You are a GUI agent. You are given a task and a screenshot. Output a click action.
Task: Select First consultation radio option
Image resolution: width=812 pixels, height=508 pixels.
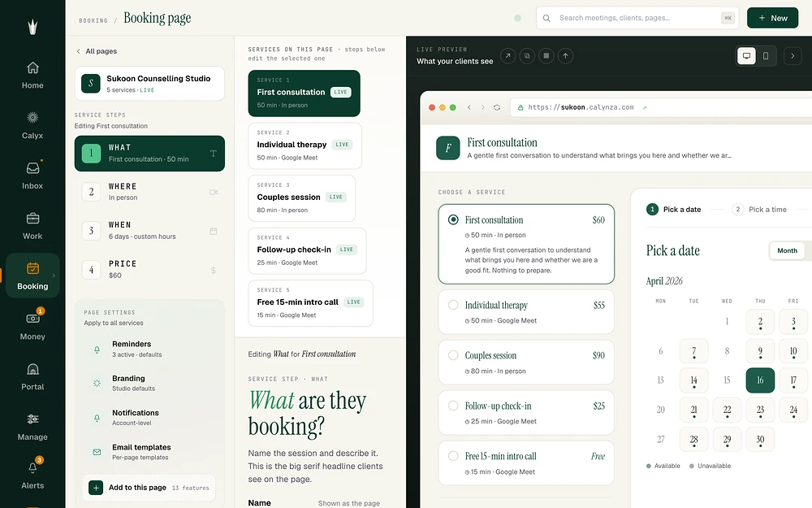point(453,219)
